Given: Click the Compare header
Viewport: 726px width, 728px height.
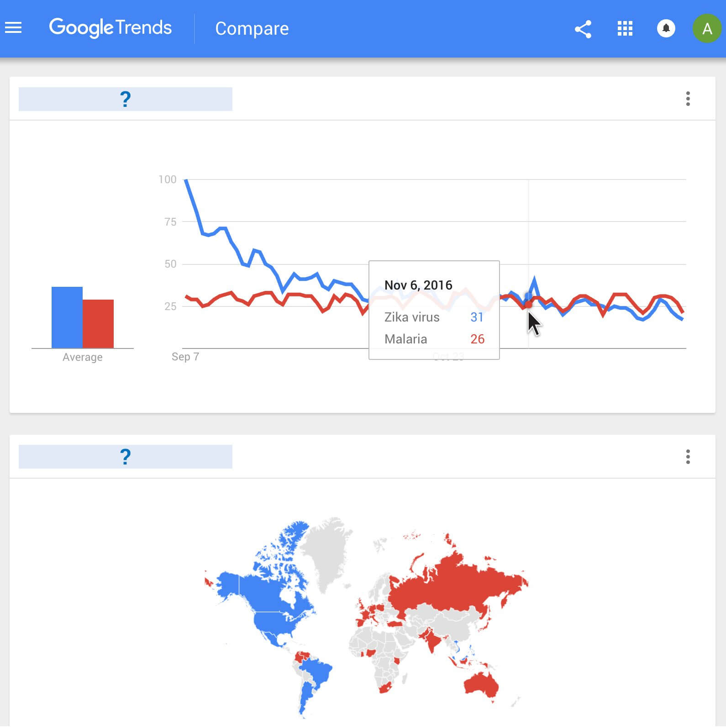Looking at the screenshot, I should pos(252,28).
